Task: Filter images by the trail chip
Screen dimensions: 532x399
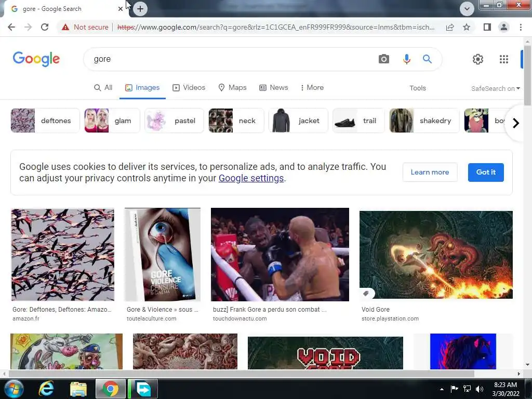Action: (x=358, y=121)
